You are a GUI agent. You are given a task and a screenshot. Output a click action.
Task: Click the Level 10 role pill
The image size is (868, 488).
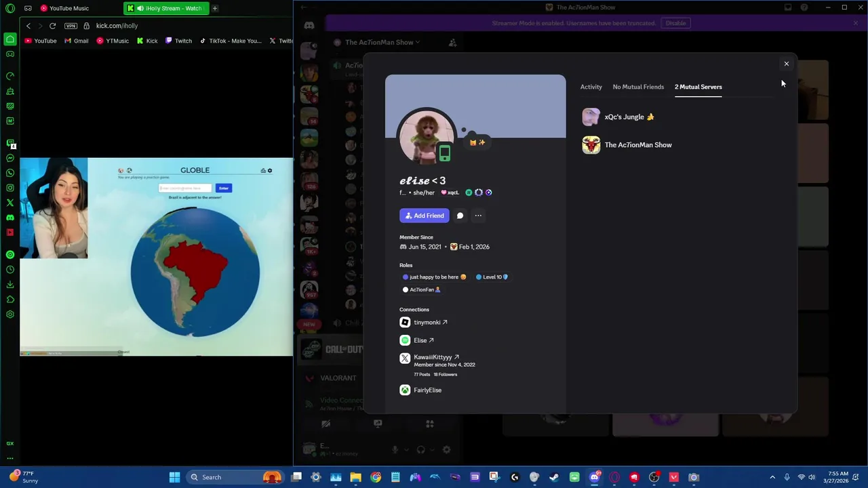click(x=492, y=277)
